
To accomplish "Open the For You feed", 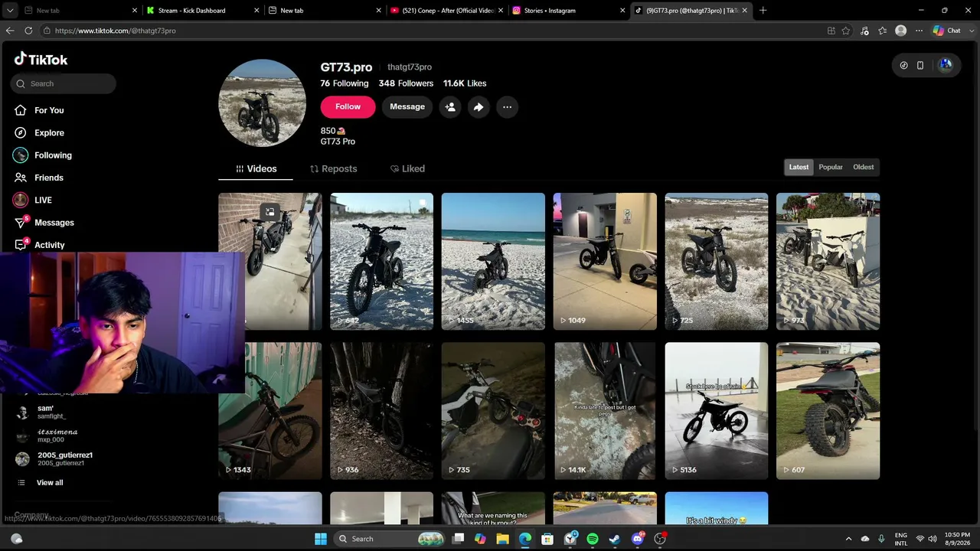I will [40, 110].
